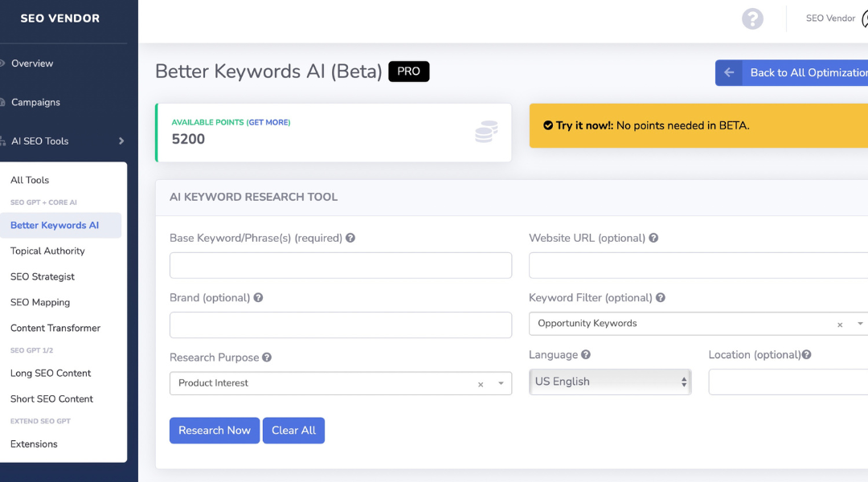Click the 5200 available points value

click(188, 139)
